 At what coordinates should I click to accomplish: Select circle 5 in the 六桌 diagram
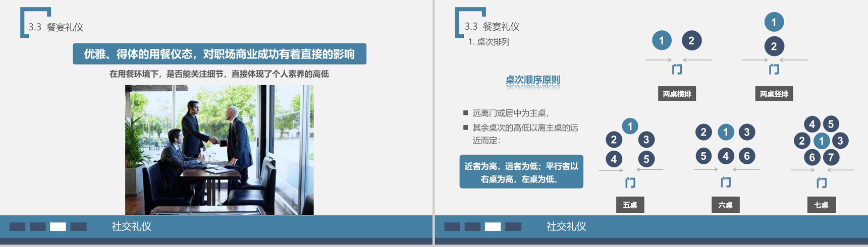pos(703,156)
